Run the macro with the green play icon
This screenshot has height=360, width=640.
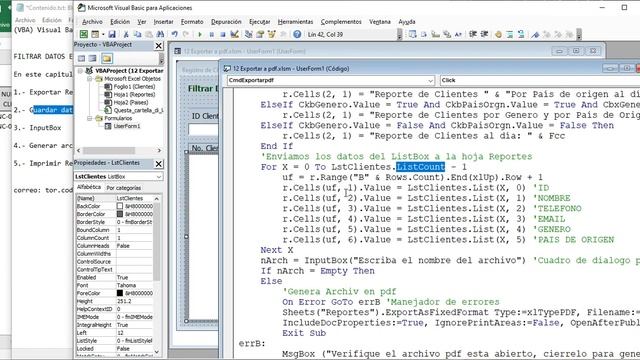point(200,35)
